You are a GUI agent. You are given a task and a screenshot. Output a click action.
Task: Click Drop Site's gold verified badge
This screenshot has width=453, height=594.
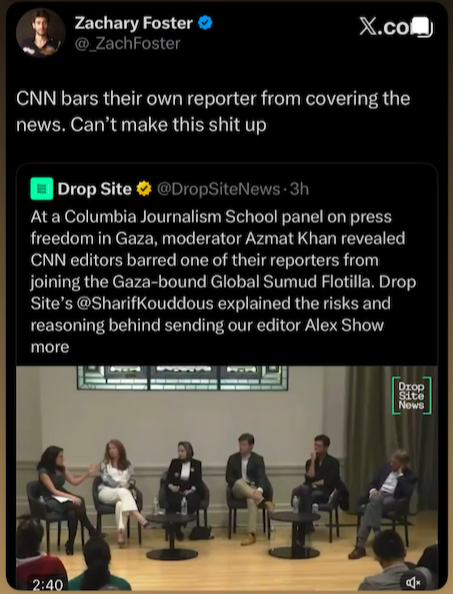click(x=144, y=189)
